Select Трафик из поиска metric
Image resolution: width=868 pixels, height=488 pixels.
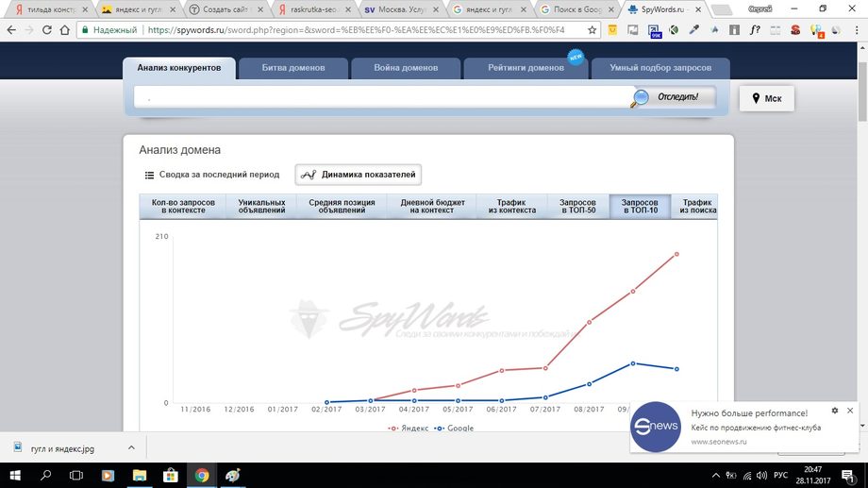pyautogui.click(x=694, y=206)
